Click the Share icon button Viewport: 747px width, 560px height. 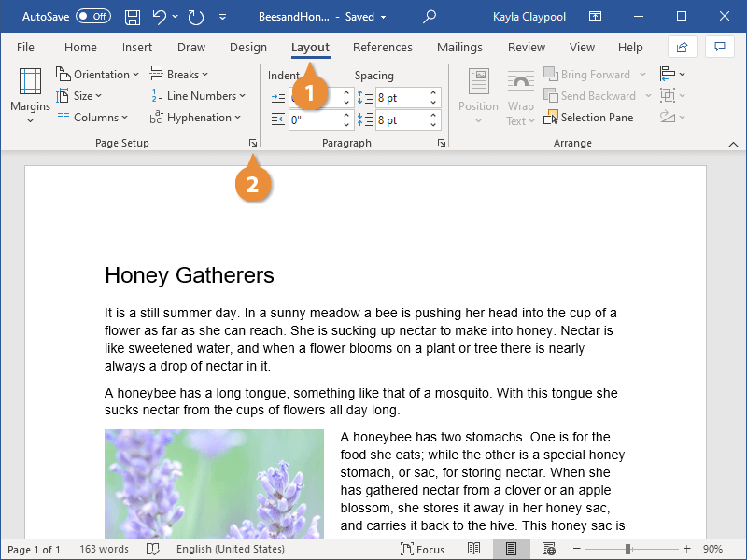click(x=682, y=47)
